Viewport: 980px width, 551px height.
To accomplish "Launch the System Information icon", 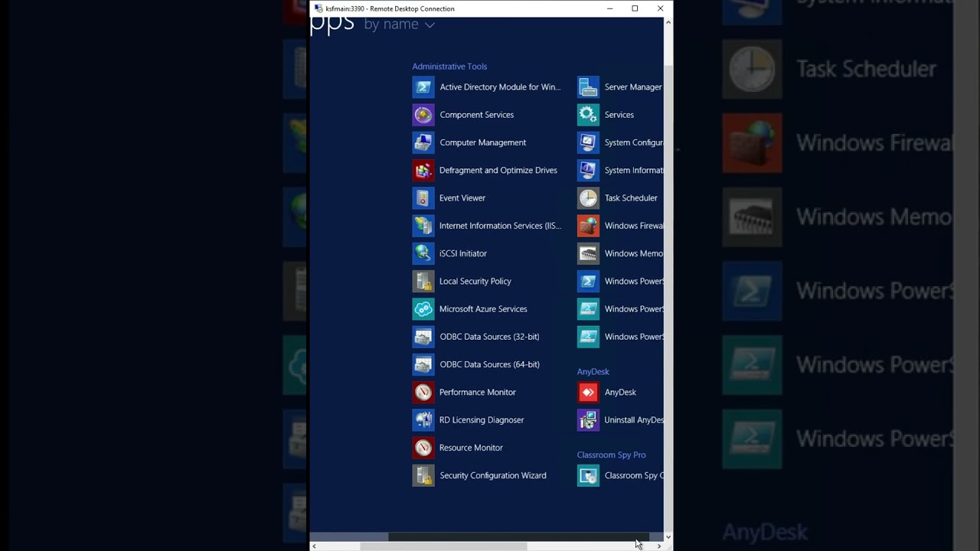I will tap(588, 170).
